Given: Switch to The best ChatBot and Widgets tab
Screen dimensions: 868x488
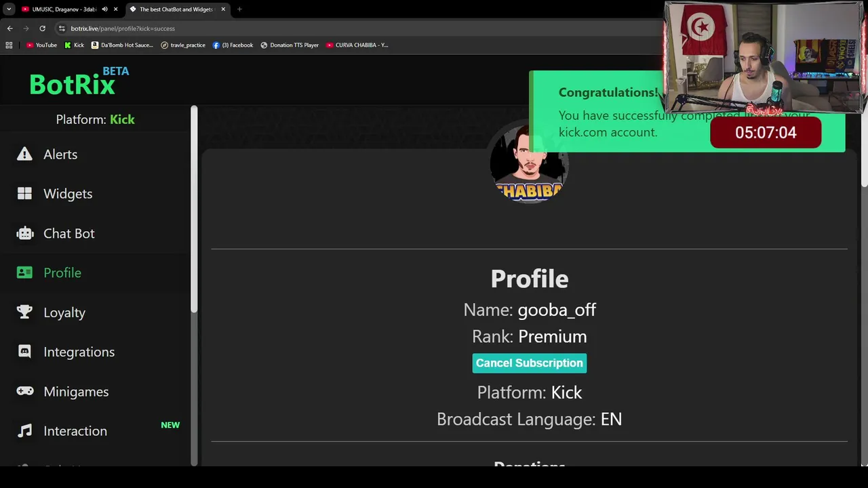Looking at the screenshot, I should (176, 9).
